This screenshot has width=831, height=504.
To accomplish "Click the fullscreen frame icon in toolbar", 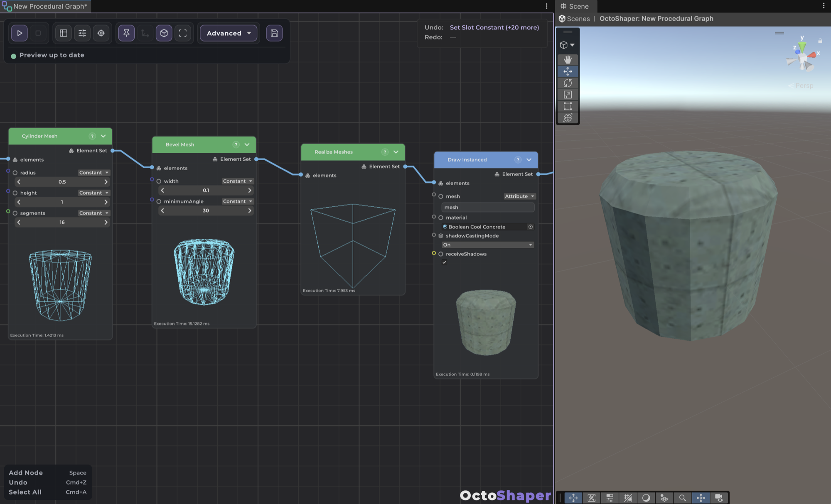I will click(183, 33).
